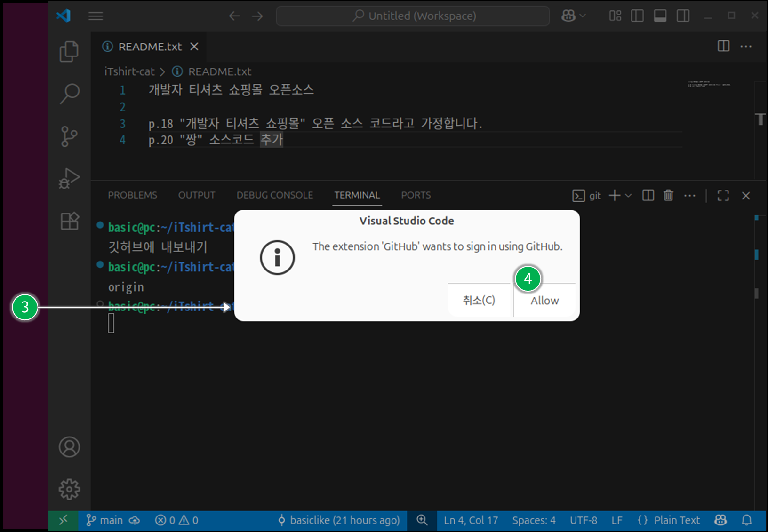Kill terminal with the trash icon

click(x=668, y=195)
